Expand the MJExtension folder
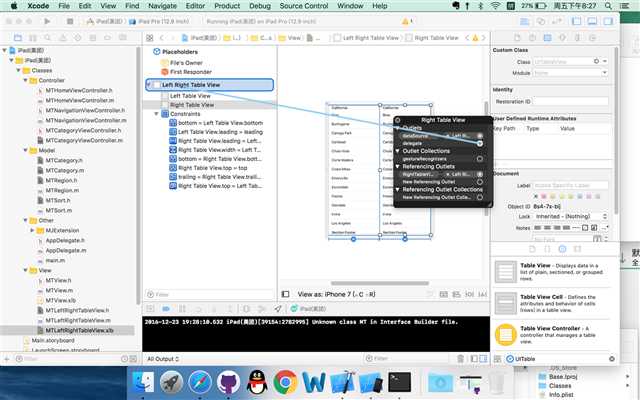The height and width of the screenshot is (400, 640). (32, 230)
